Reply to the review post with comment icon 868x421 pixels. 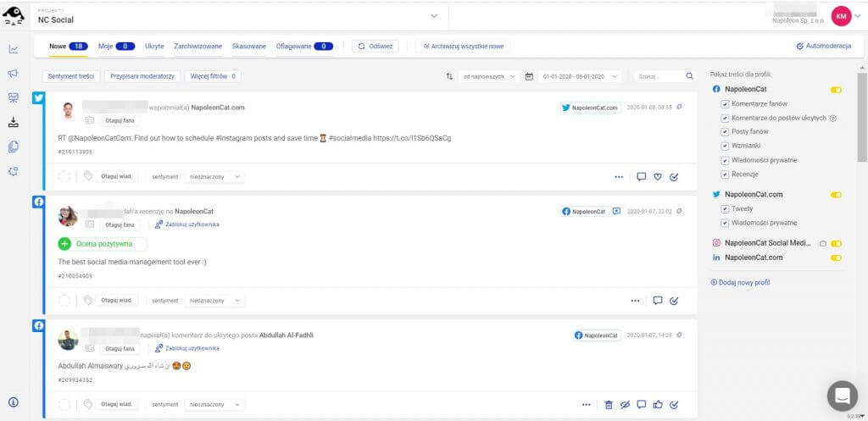point(658,301)
